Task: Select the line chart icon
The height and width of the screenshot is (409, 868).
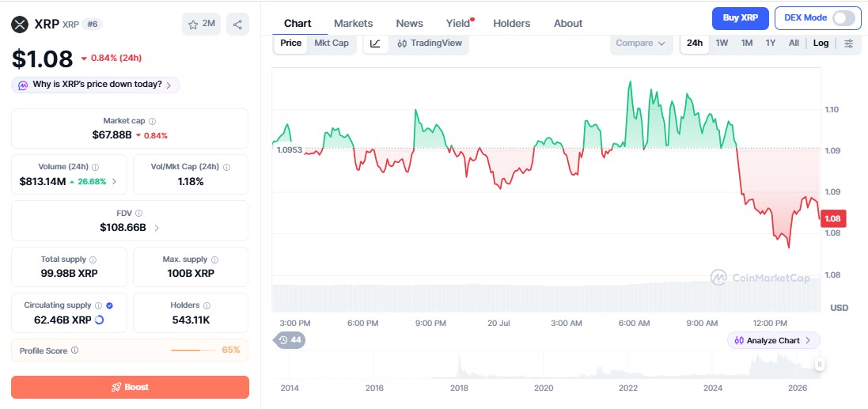Action: coord(375,44)
